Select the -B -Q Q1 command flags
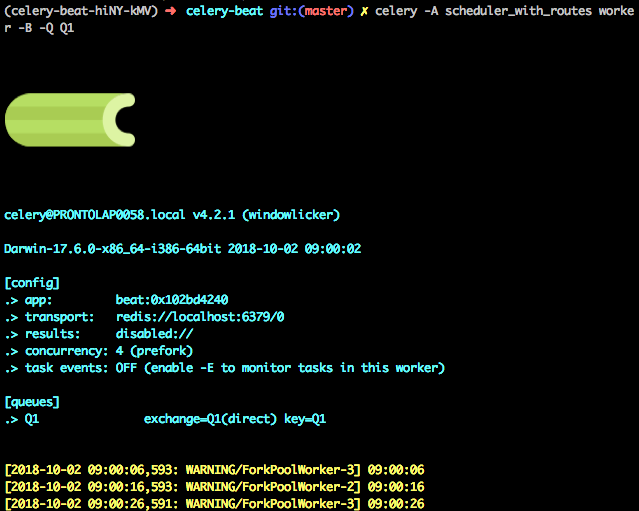The image size is (639, 511). tap(46, 28)
